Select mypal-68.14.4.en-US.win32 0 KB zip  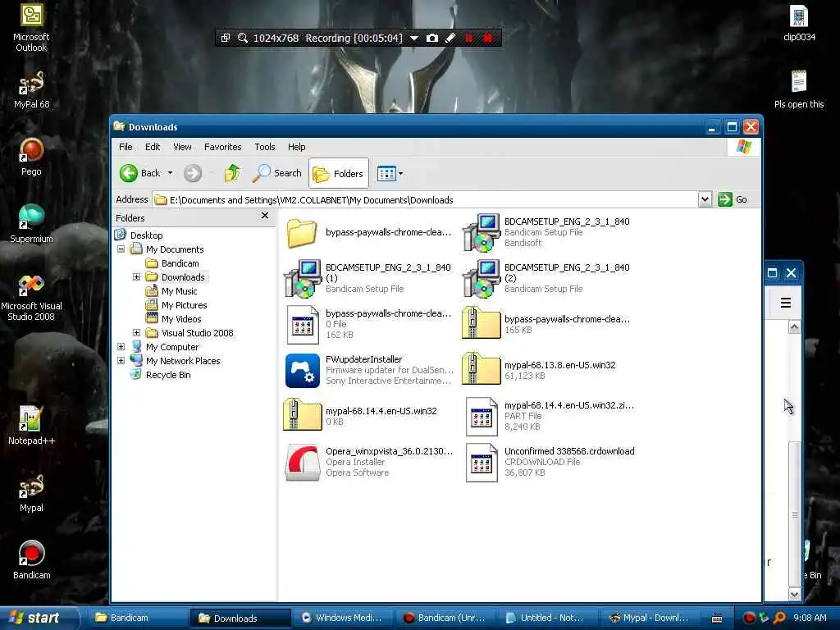point(361,416)
